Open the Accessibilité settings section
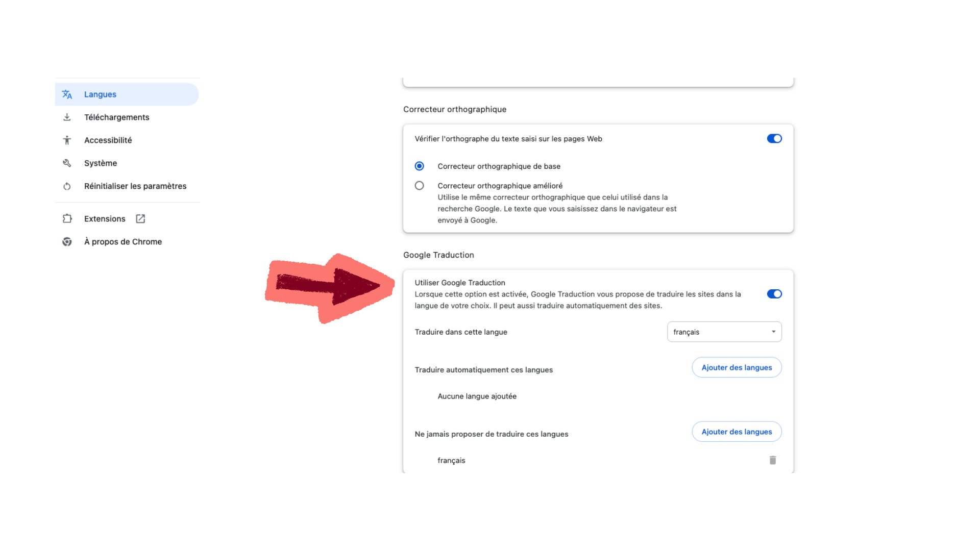The height and width of the screenshot is (551, 980). pyautogui.click(x=108, y=140)
